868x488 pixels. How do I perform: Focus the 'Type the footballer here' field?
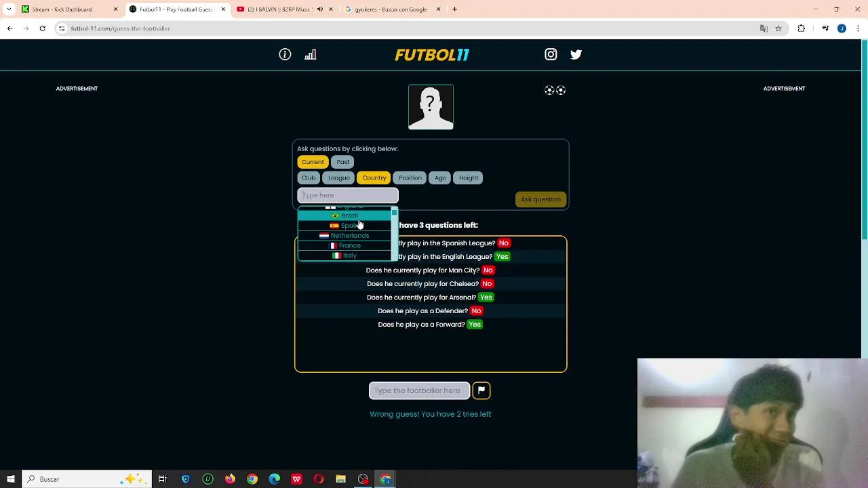click(x=419, y=390)
